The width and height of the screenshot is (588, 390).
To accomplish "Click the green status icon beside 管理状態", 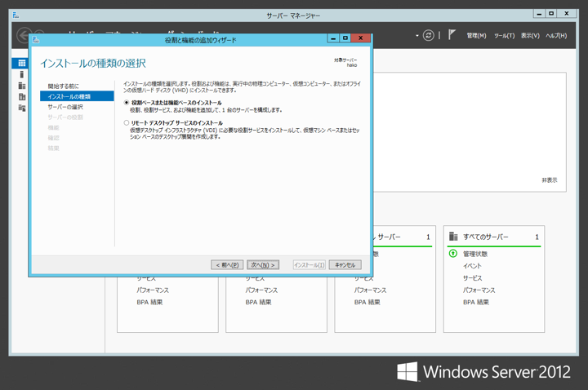I will [453, 254].
